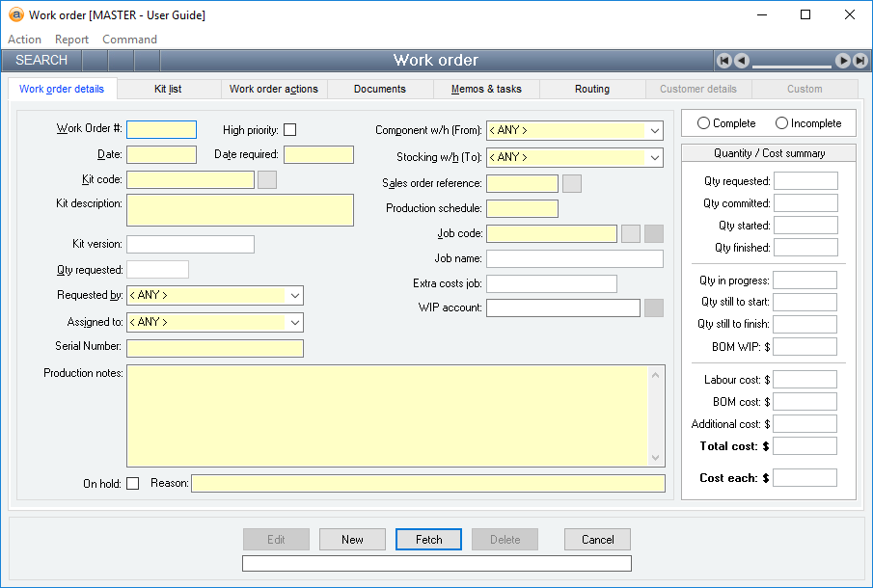Viewport: 873px width, 588px height.
Task: Open the Report menu
Action: pos(71,40)
